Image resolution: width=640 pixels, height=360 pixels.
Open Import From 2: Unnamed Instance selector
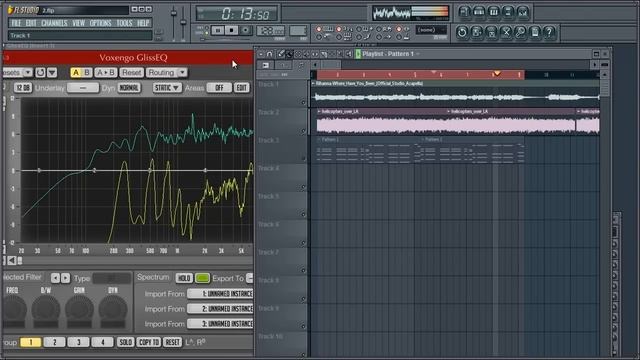tap(220, 309)
